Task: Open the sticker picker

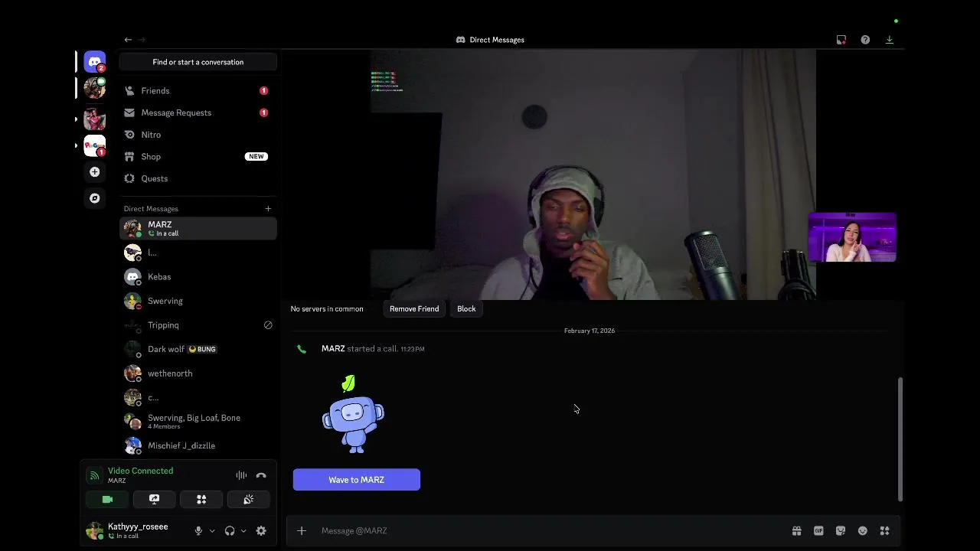Action: (x=841, y=530)
